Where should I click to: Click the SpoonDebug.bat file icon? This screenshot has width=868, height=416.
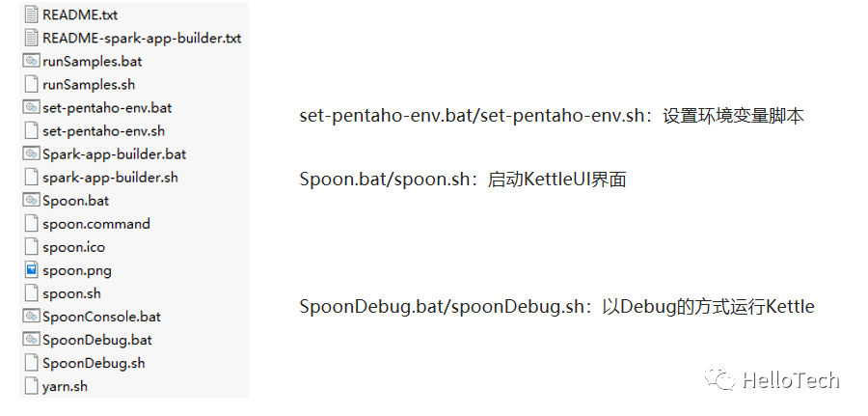point(31,340)
